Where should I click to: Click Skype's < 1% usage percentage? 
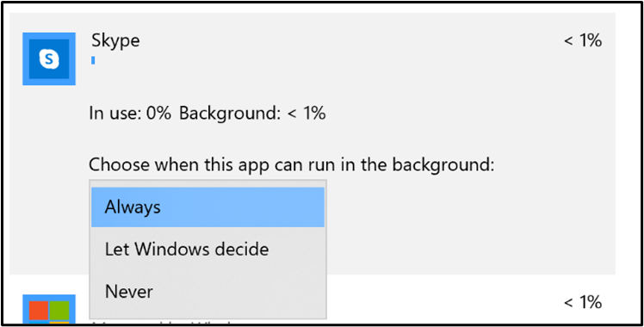[583, 40]
